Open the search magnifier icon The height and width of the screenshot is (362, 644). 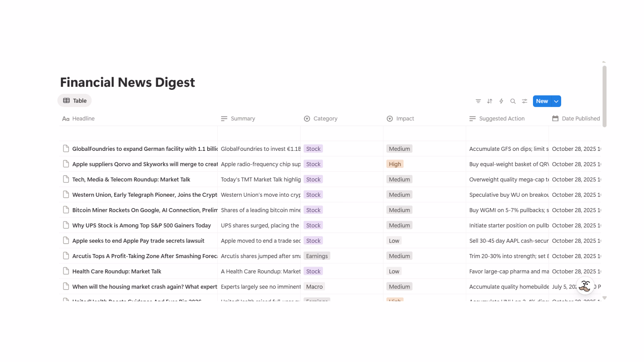tap(513, 101)
